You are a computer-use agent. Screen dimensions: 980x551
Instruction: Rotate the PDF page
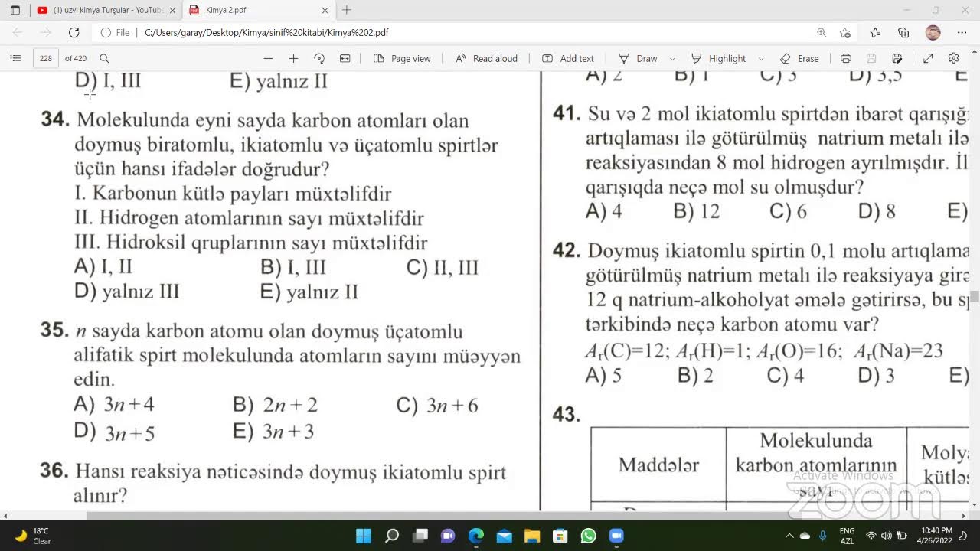click(x=319, y=58)
